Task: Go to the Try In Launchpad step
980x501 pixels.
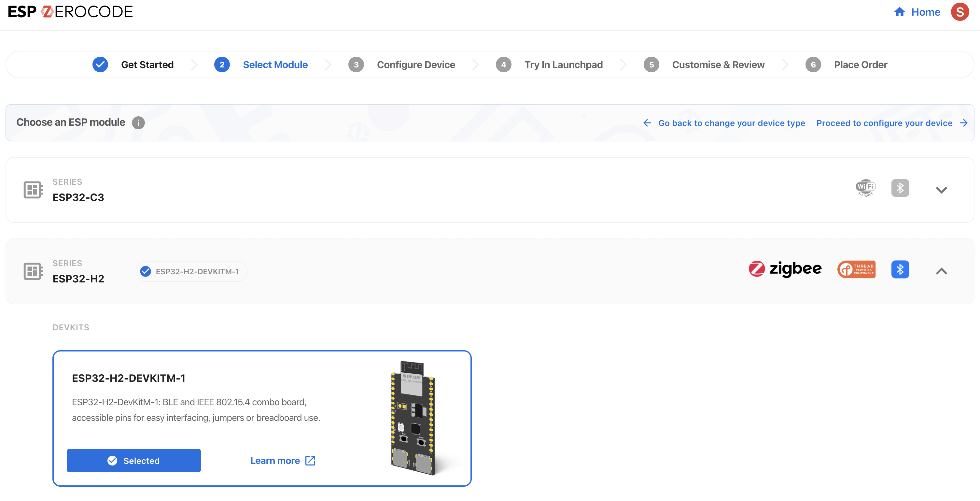Action: click(x=564, y=65)
